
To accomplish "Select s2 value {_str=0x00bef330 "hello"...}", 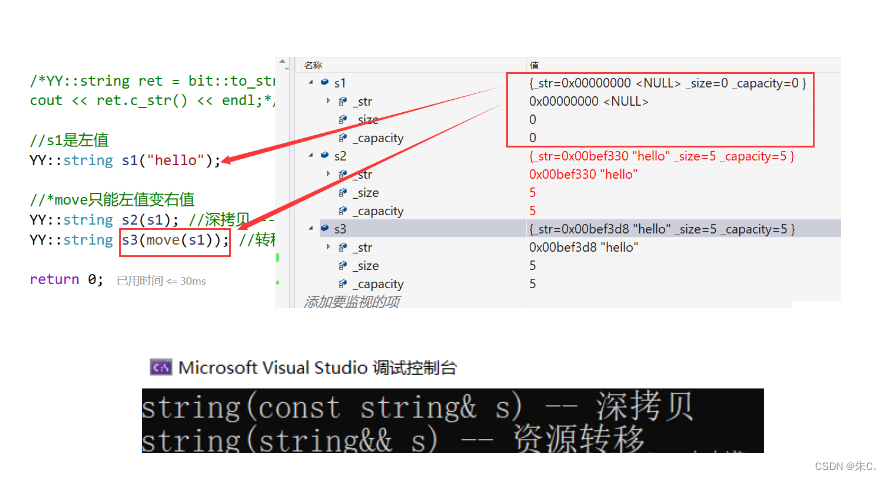I will (661, 156).
